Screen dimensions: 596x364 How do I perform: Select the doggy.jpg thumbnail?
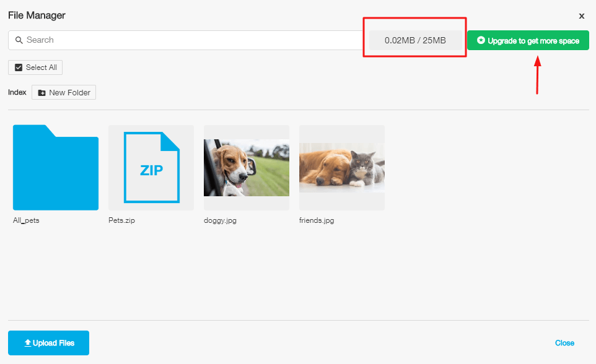pyautogui.click(x=247, y=168)
